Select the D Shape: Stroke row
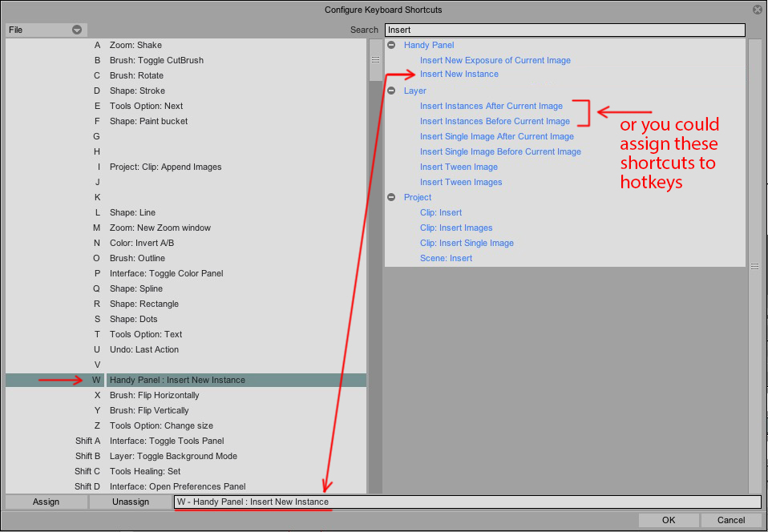768x532 pixels. click(186, 91)
